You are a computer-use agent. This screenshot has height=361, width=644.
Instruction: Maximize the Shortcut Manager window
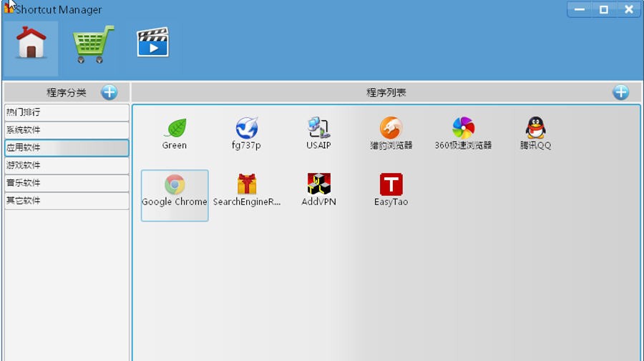(x=604, y=9)
